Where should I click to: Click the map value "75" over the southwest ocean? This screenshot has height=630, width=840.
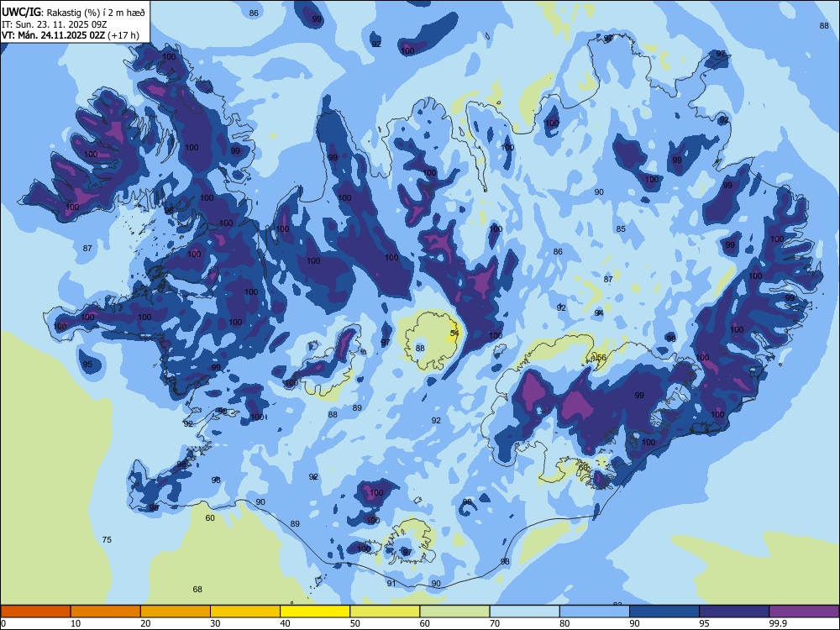(107, 539)
